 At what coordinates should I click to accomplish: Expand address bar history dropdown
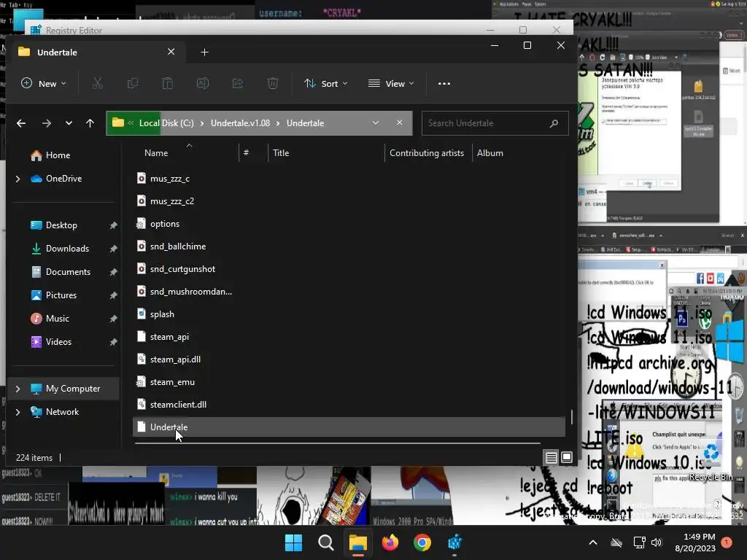376,122
